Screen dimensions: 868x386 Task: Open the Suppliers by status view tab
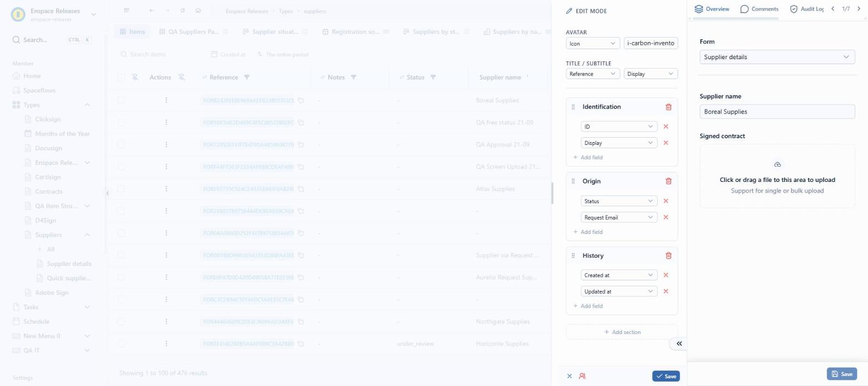436,32
